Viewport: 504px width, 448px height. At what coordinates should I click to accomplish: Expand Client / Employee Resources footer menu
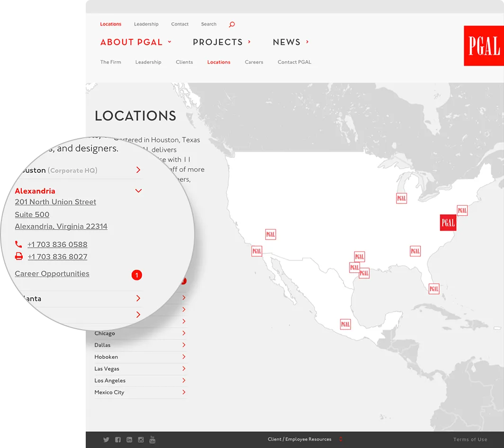[305, 439]
